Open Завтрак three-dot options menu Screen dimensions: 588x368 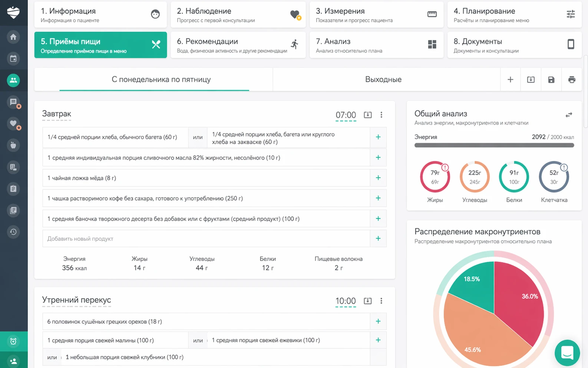[381, 115]
